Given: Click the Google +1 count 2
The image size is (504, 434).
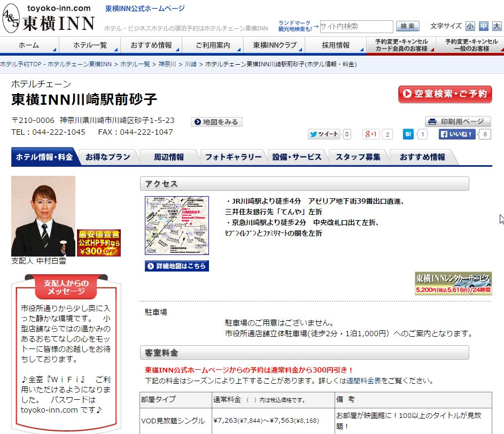Looking at the screenshot, I should tap(387, 134).
